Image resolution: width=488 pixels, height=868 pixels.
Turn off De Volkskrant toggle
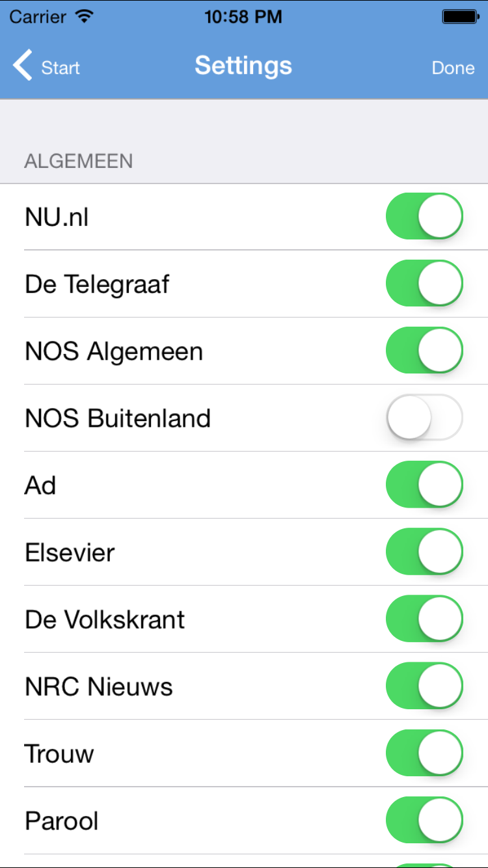424,618
